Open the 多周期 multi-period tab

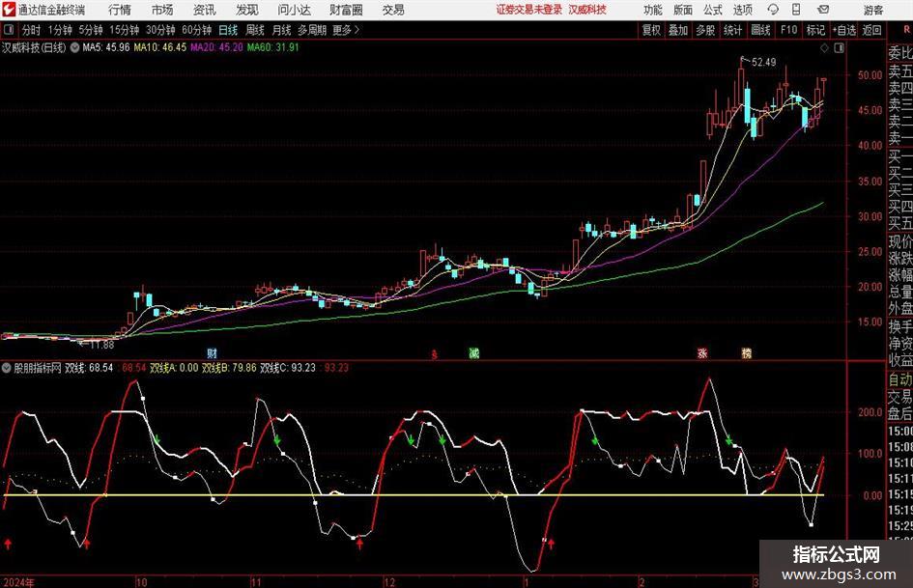(x=312, y=30)
